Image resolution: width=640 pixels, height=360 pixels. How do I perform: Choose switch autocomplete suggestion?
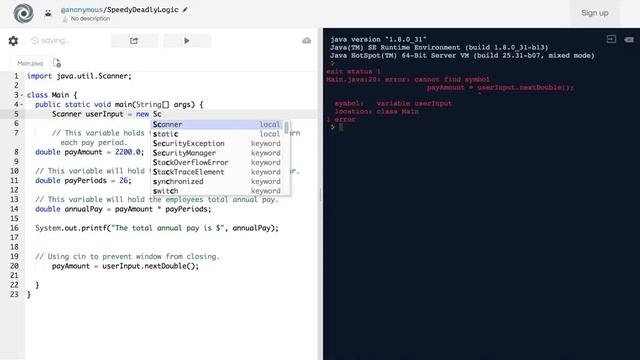click(x=217, y=191)
